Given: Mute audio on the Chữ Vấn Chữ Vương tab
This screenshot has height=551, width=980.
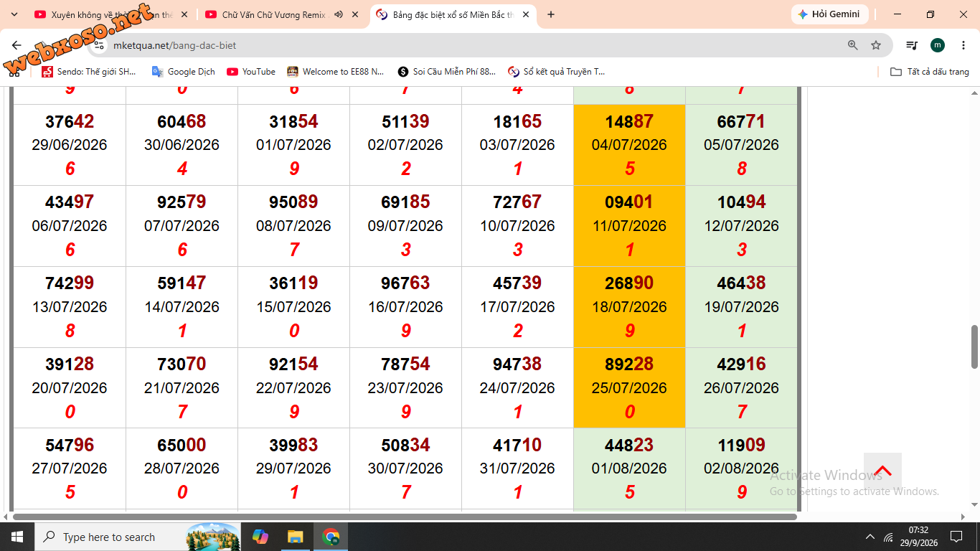Looking at the screenshot, I should pyautogui.click(x=339, y=14).
